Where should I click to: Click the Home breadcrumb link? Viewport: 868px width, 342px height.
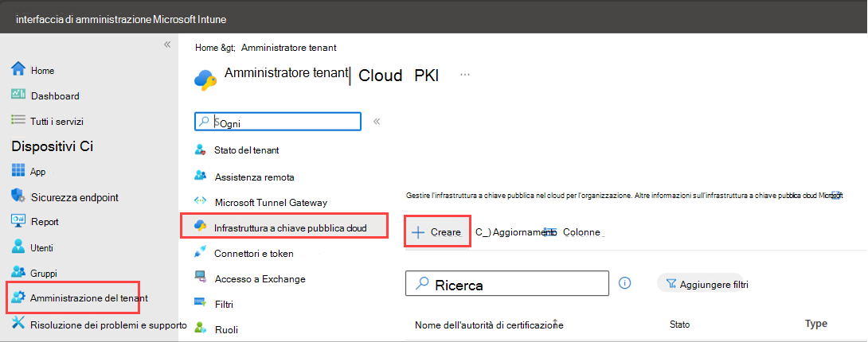click(x=206, y=48)
